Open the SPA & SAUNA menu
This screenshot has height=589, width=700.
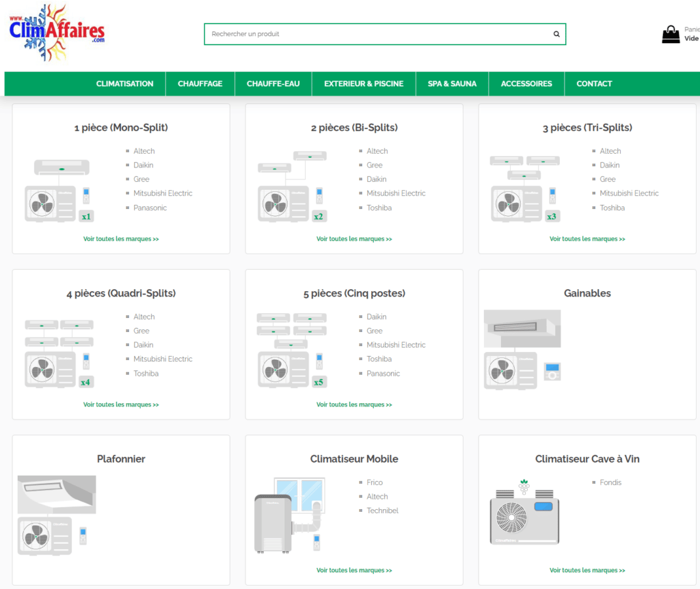point(453,84)
